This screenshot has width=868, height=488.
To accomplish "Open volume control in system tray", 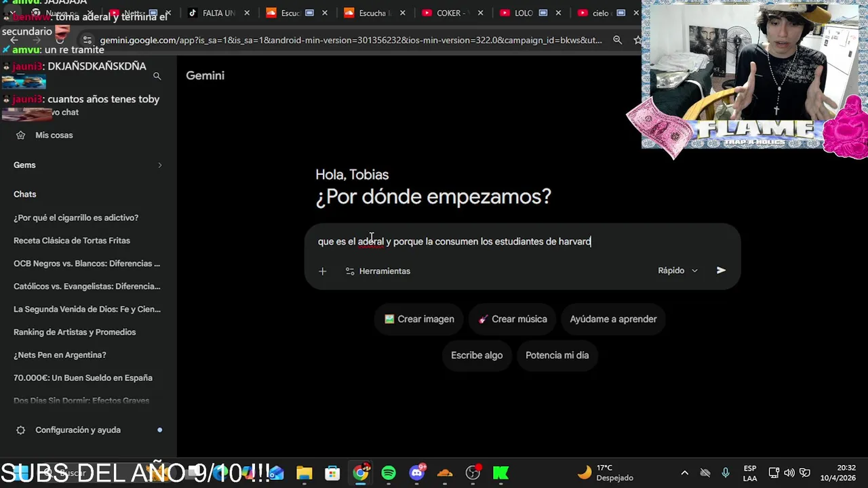I will point(789,473).
